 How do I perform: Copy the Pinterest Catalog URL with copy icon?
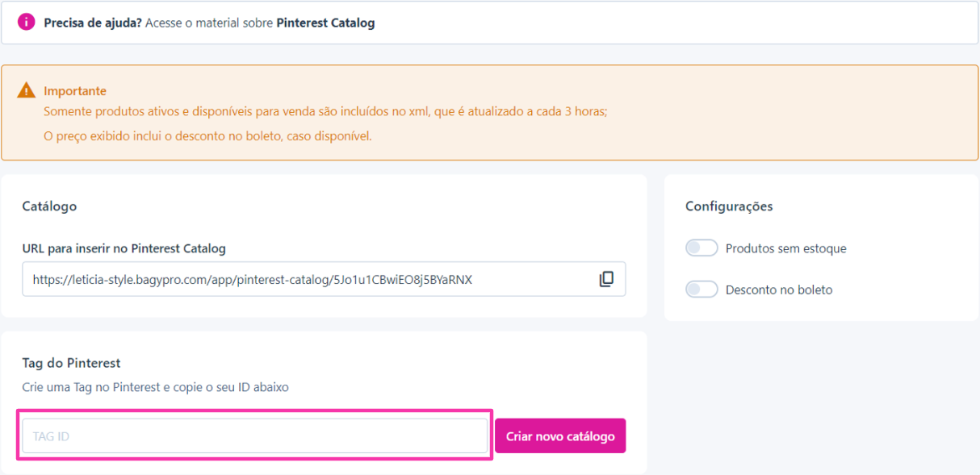(606, 279)
